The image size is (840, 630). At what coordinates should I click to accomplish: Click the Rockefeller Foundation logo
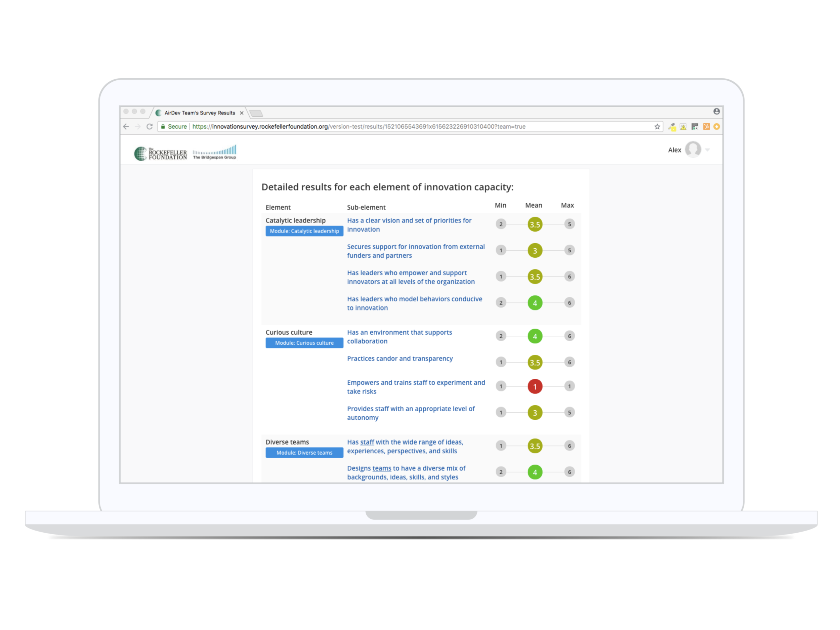click(x=160, y=154)
